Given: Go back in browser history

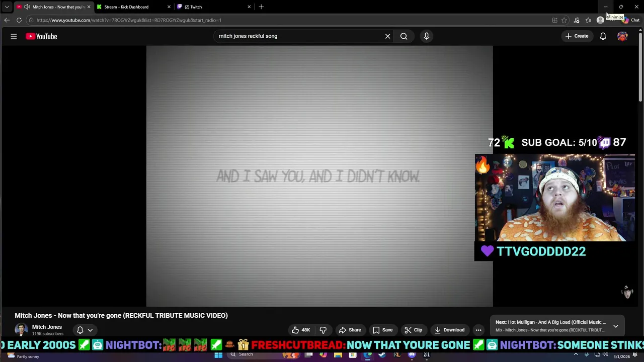Looking at the screenshot, I should pyautogui.click(x=7, y=20).
